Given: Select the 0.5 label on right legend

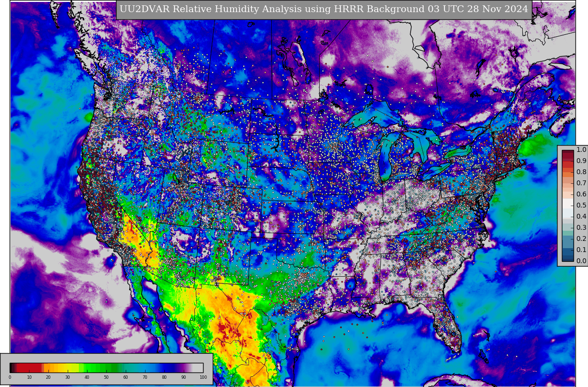Looking at the screenshot, I should click(x=581, y=205).
